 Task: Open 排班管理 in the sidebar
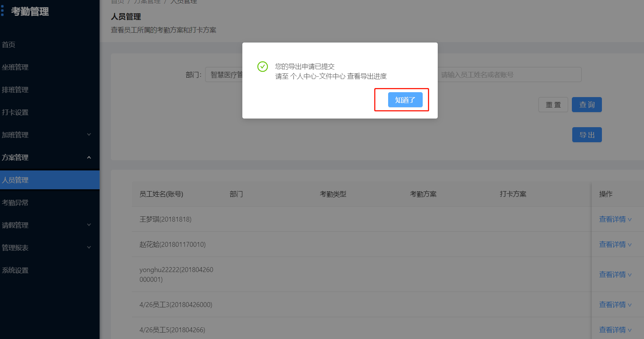point(15,90)
